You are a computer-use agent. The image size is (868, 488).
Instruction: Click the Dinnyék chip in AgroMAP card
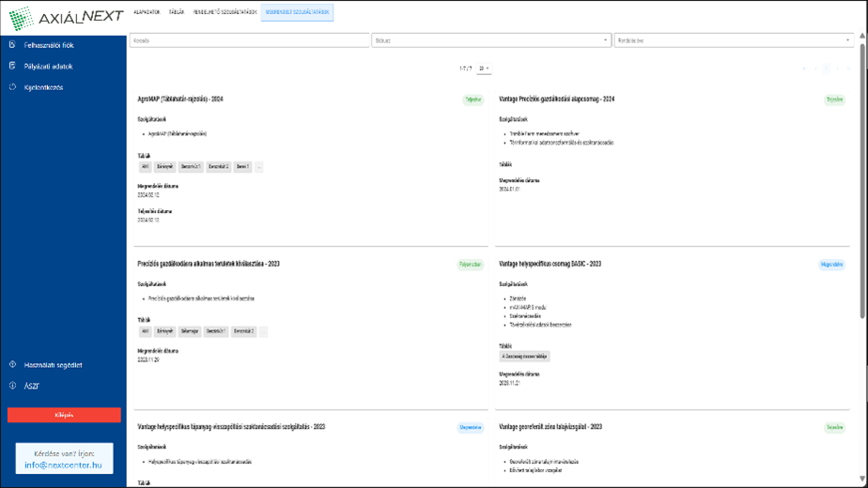click(x=164, y=166)
